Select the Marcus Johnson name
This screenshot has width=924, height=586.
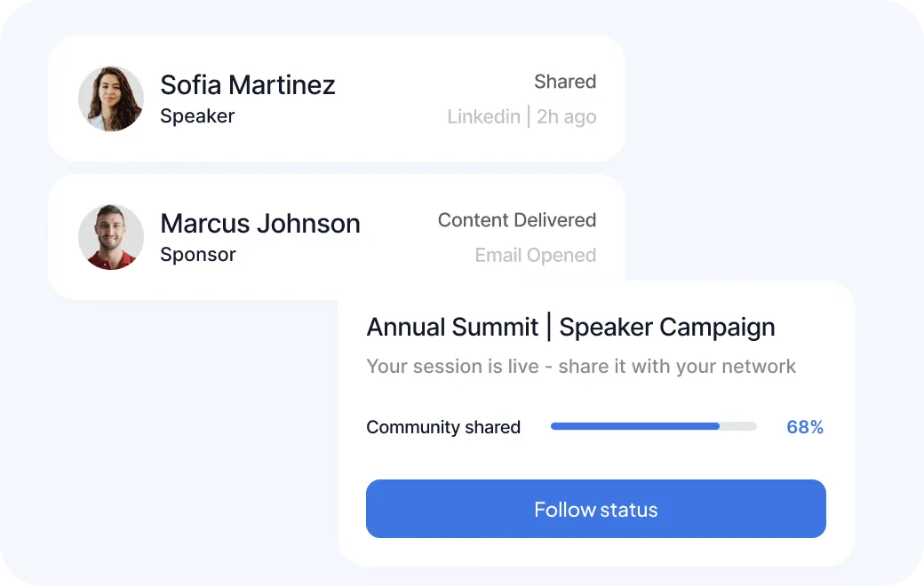(x=259, y=224)
